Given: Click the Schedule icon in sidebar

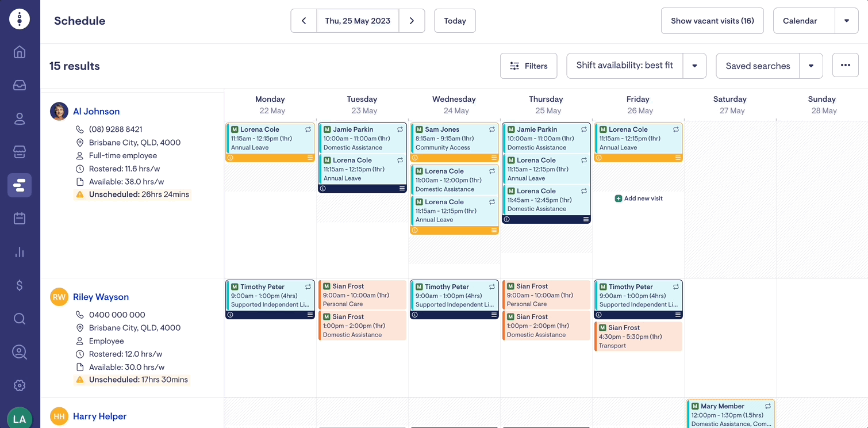Looking at the screenshot, I should coord(20,185).
